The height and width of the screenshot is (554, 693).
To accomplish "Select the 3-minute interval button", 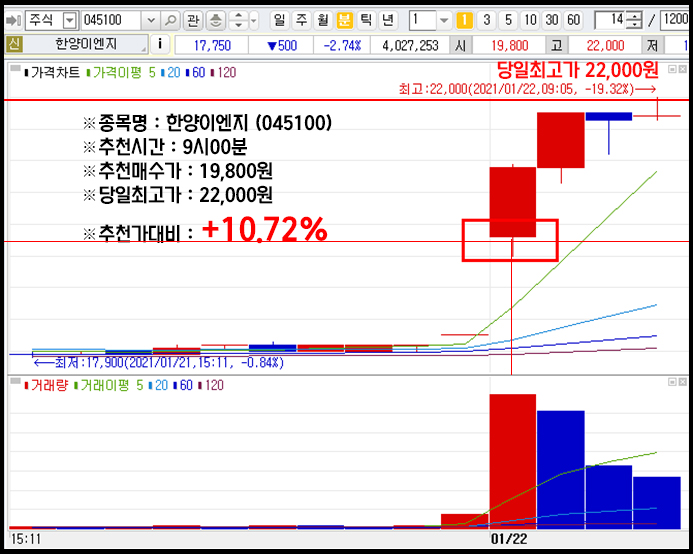I will 487,20.
